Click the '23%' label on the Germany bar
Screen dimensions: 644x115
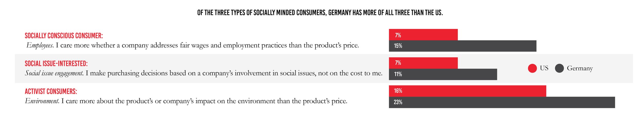tap(398, 102)
